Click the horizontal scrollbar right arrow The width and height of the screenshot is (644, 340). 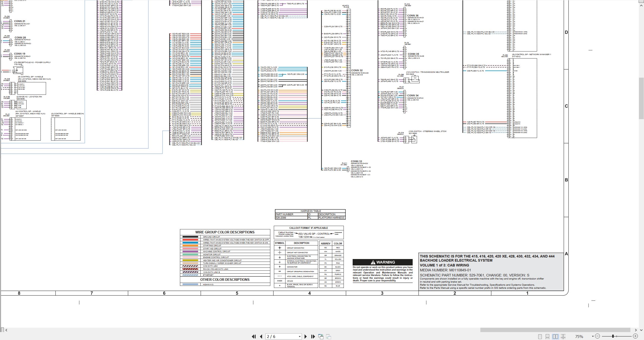(636, 330)
